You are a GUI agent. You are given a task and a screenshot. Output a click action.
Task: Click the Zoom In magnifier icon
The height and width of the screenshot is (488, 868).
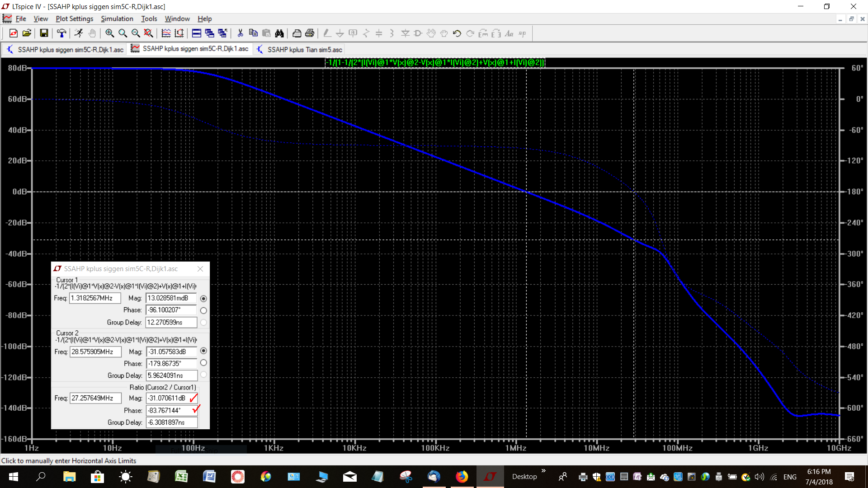click(x=109, y=33)
